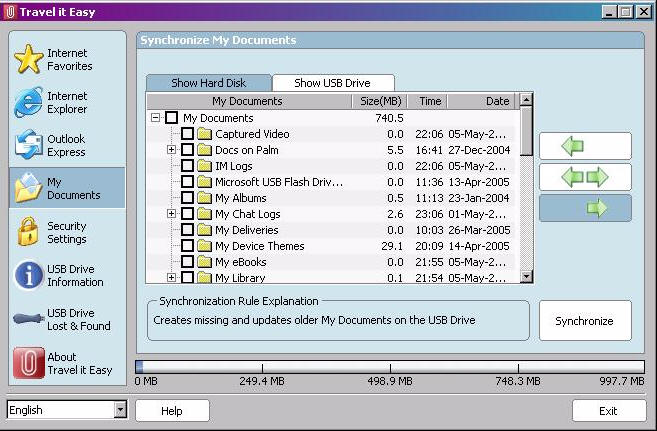Switch to the Show Hard Disk tab
657x431 pixels.
(208, 83)
